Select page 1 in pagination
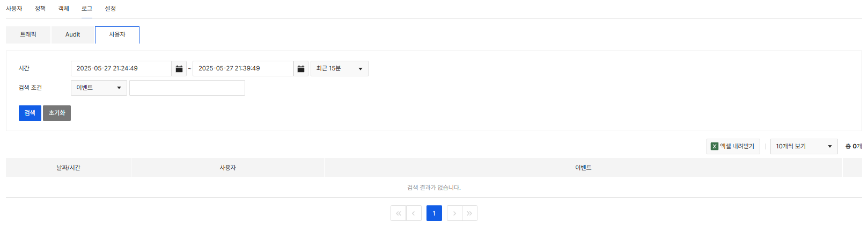 [434, 213]
